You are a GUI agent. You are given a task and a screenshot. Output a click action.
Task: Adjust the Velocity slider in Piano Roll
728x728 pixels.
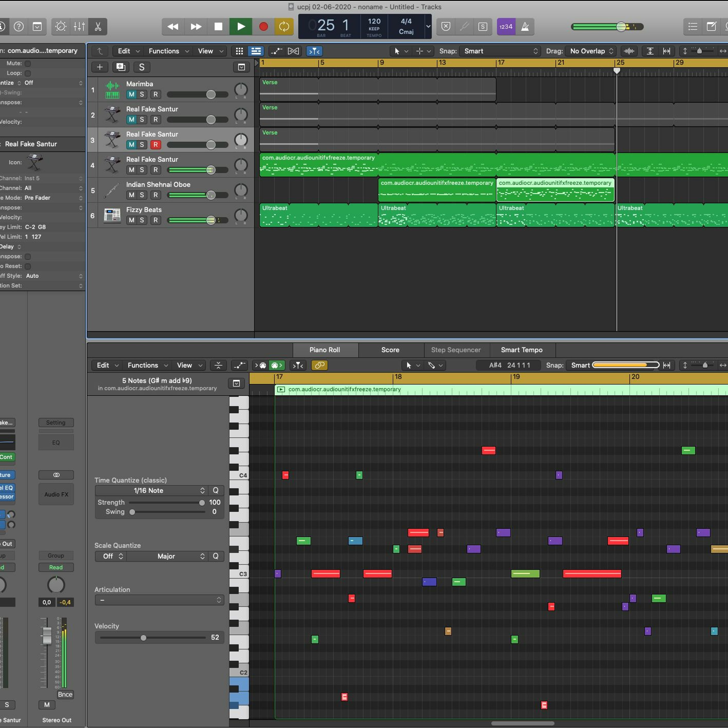click(143, 637)
